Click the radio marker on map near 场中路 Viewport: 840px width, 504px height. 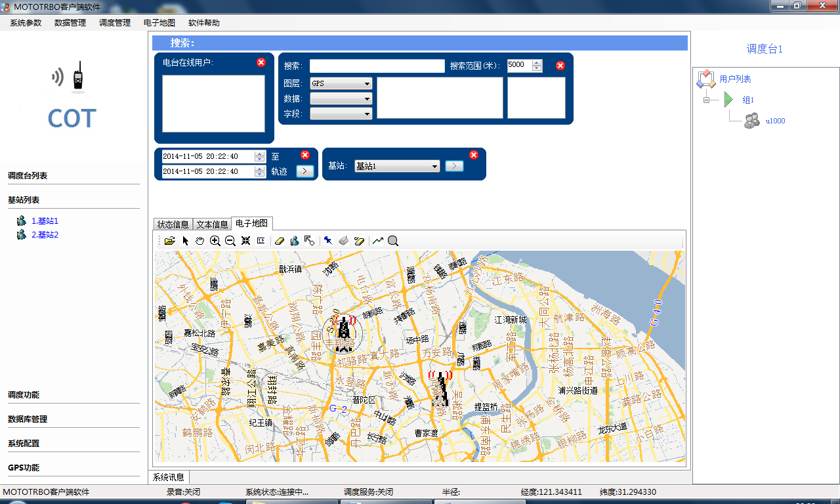[x=440, y=389]
